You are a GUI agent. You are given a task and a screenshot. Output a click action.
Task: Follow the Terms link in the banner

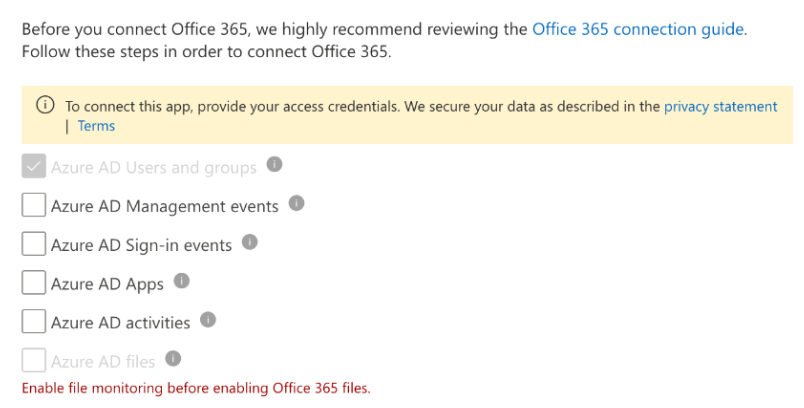click(96, 126)
